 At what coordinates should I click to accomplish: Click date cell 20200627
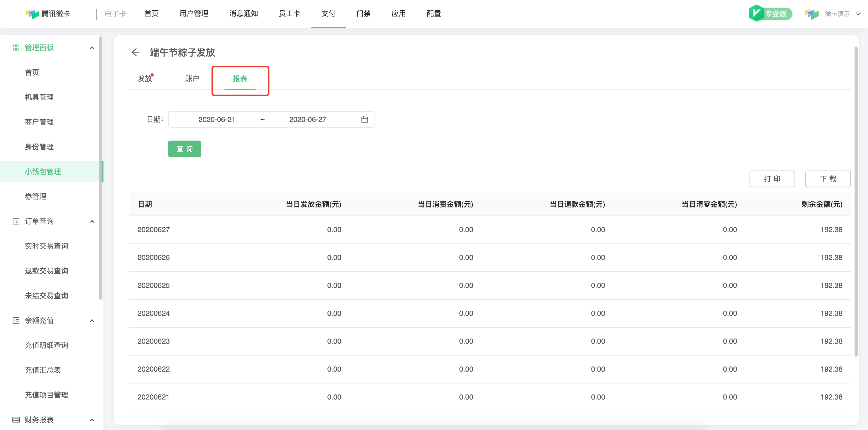pos(154,230)
